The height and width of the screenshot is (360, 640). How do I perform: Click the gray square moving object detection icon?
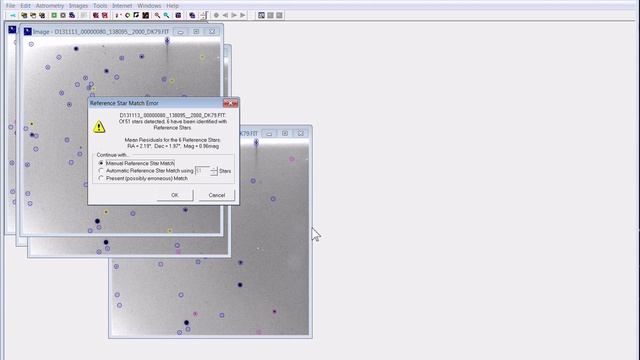click(x=63, y=15)
